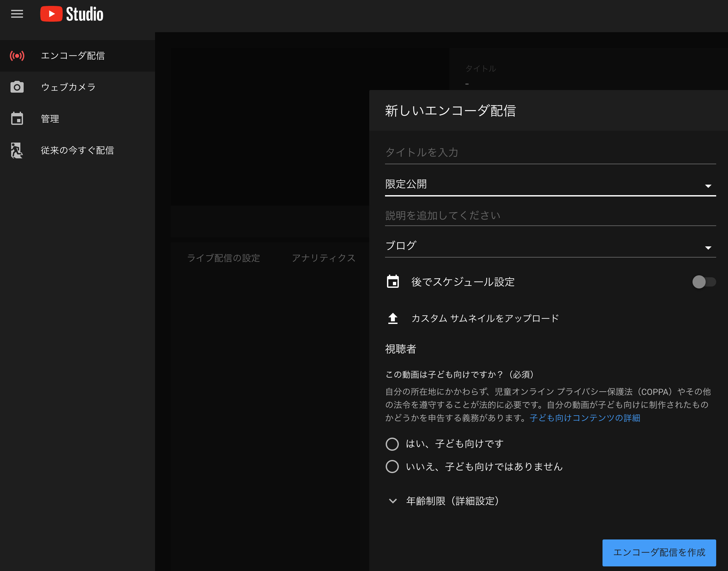
Task: Click the 従来の今すぐ配信 exit icon
Action: [17, 150]
